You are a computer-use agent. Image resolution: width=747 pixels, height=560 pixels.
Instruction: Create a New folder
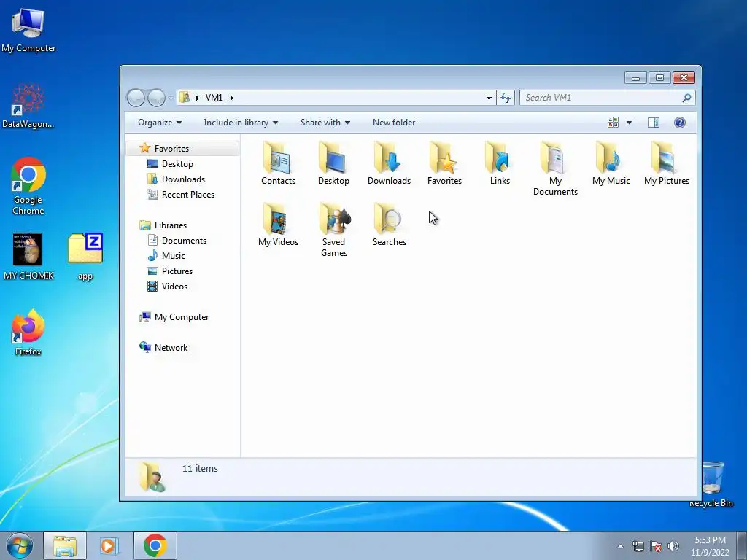[394, 122]
